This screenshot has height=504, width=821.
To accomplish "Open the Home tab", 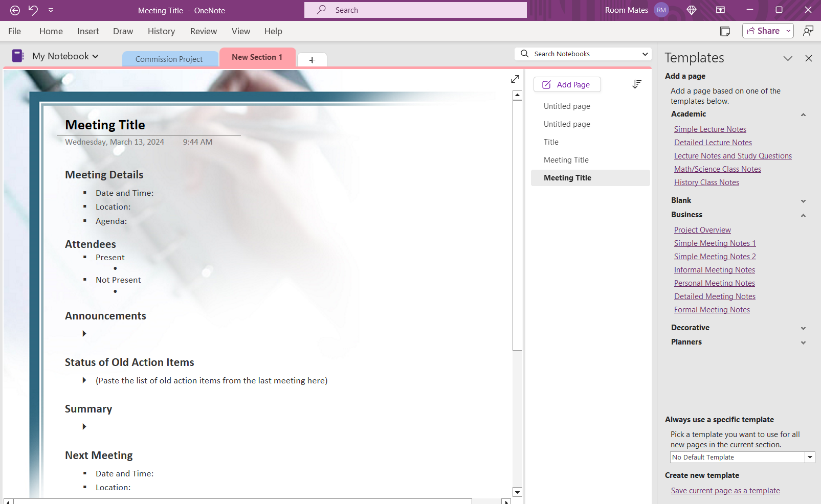I will 51,31.
